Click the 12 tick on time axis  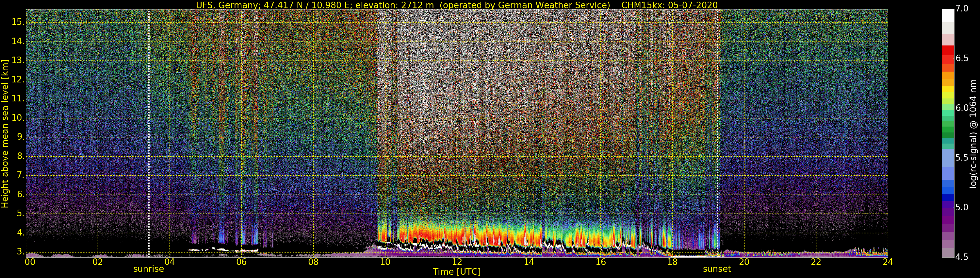click(457, 262)
